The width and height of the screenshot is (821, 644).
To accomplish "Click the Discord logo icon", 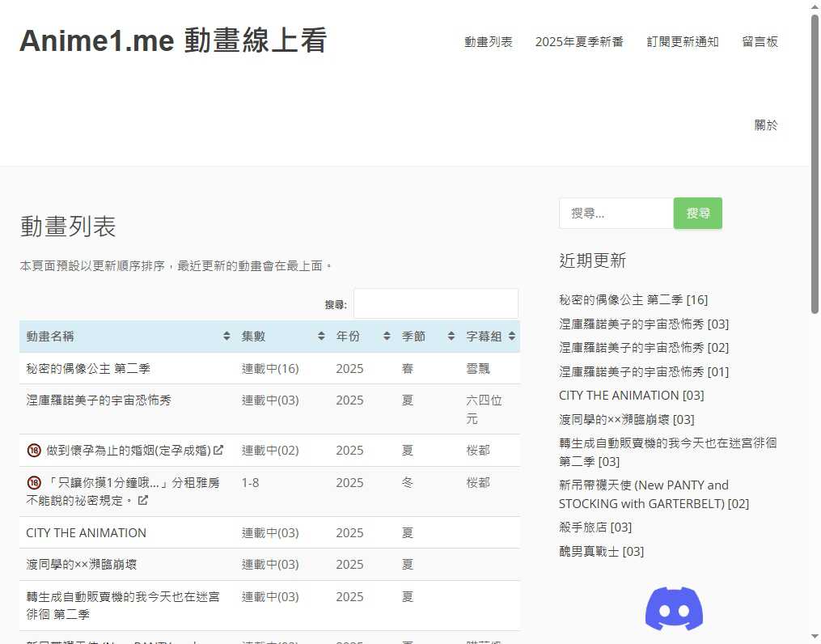I will [x=674, y=608].
